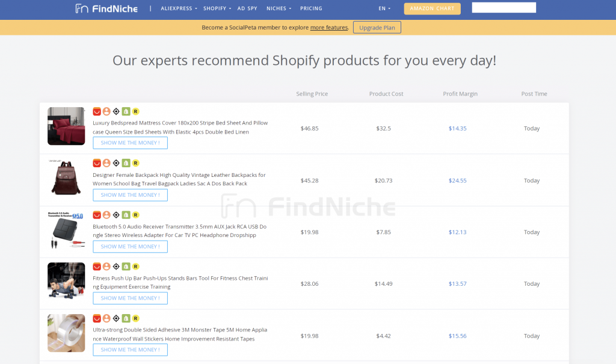The image size is (616, 364).
Task: Open the leather backpack product thumbnail
Action: pyautogui.click(x=66, y=177)
